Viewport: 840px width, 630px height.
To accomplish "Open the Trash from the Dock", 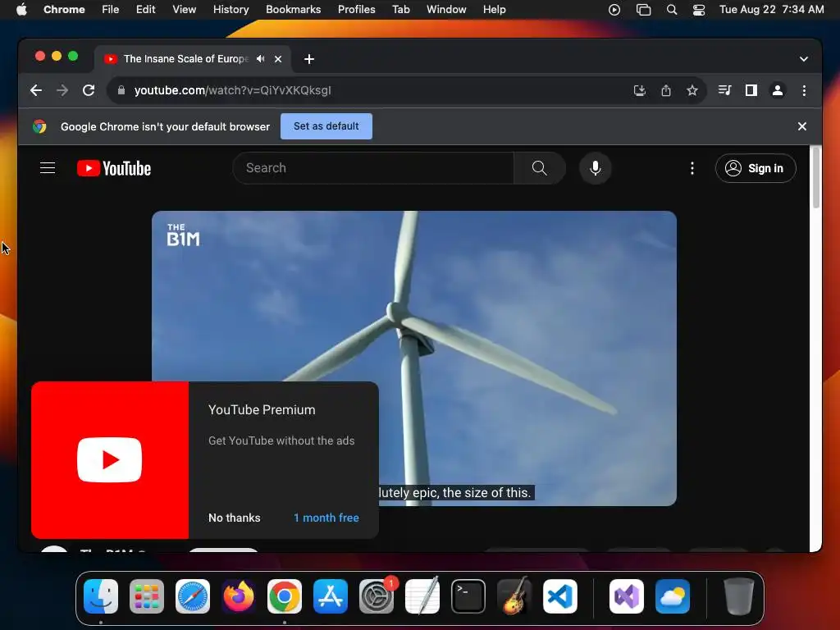I will [x=739, y=596].
